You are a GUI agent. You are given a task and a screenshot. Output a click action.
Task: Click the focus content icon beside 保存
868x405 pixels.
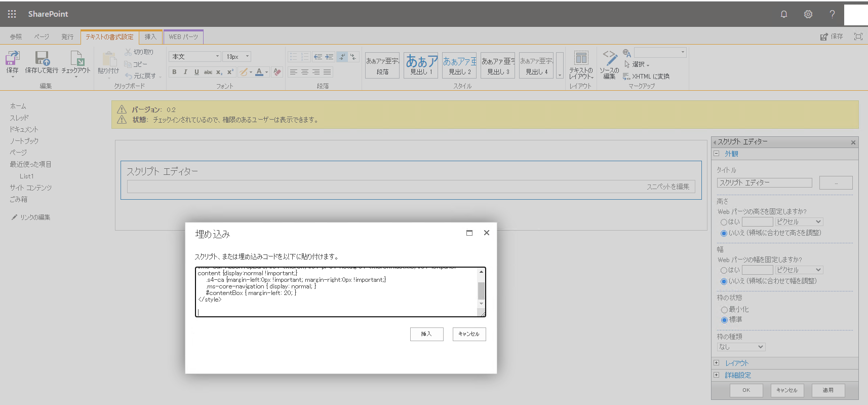[858, 36]
